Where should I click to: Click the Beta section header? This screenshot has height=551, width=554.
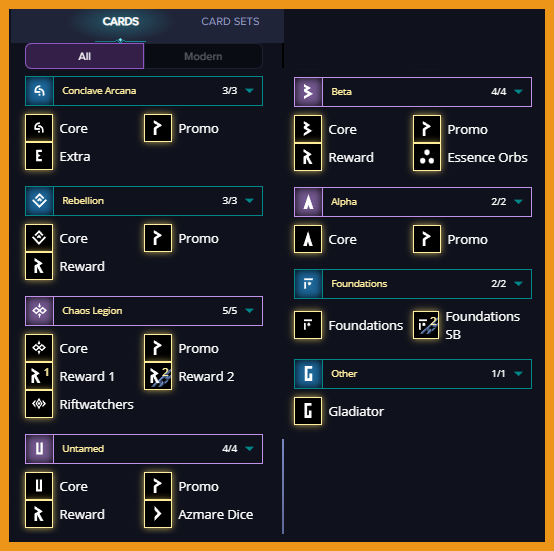pyautogui.click(x=413, y=92)
